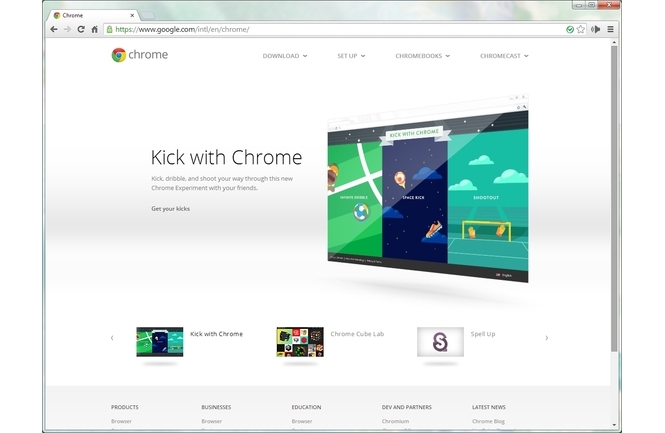This screenshot has height=433, width=665.
Task: Select the Chrome browser tab
Action: coord(92,15)
